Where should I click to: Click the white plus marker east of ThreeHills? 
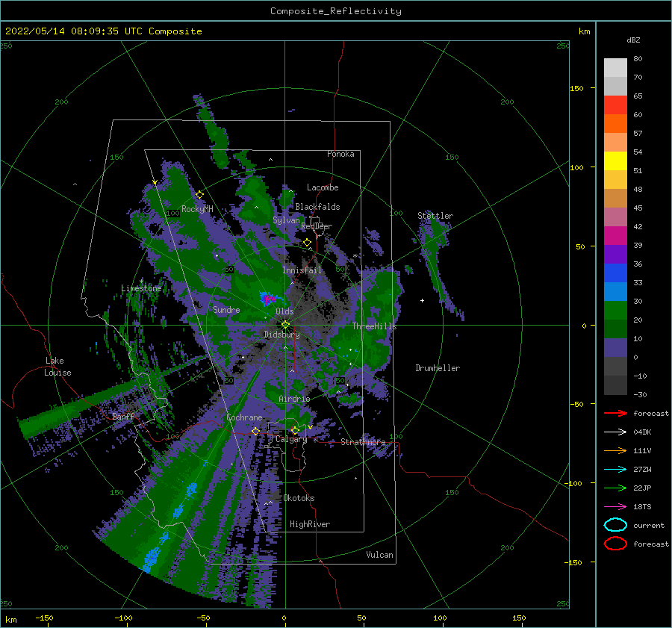pos(422,300)
